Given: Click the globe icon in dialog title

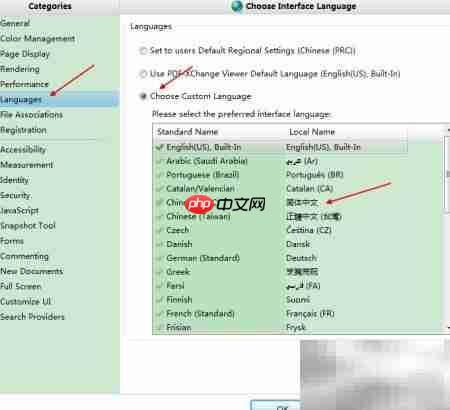Looking at the screenshot, I should point(237,6).
